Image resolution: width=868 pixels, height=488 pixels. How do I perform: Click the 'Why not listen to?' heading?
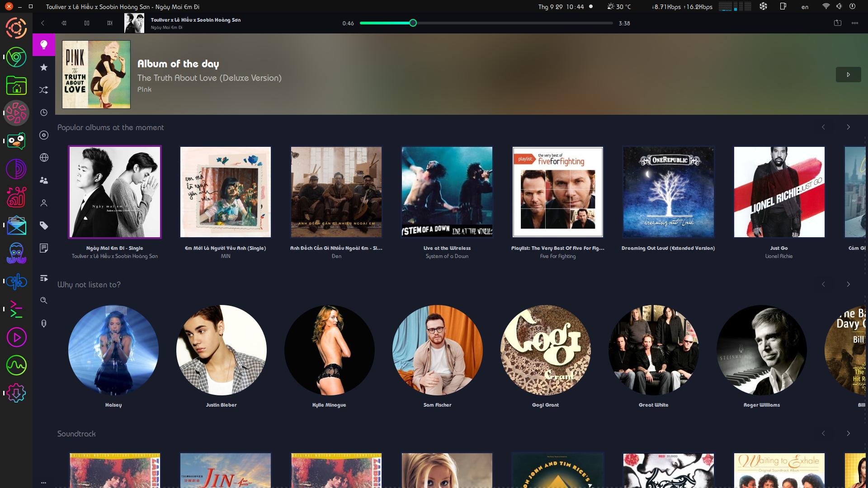(x=89, y=285)
